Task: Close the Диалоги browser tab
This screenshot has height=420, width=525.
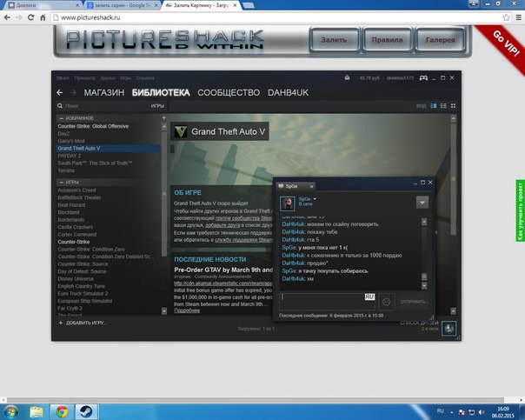Action: pyautogui.click(x=77, y=5)
